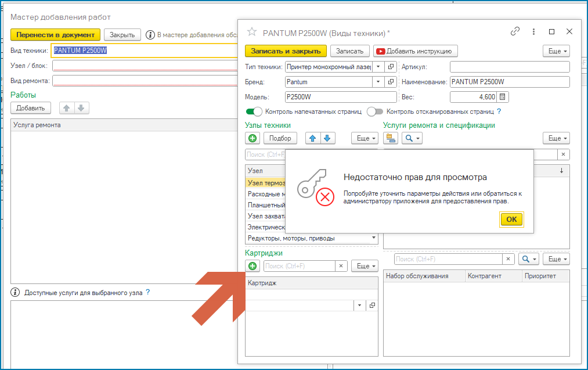Screen dimensions: 588x370
Task: Maximize the PANTUM P2500W window
Action: [551, 32]
